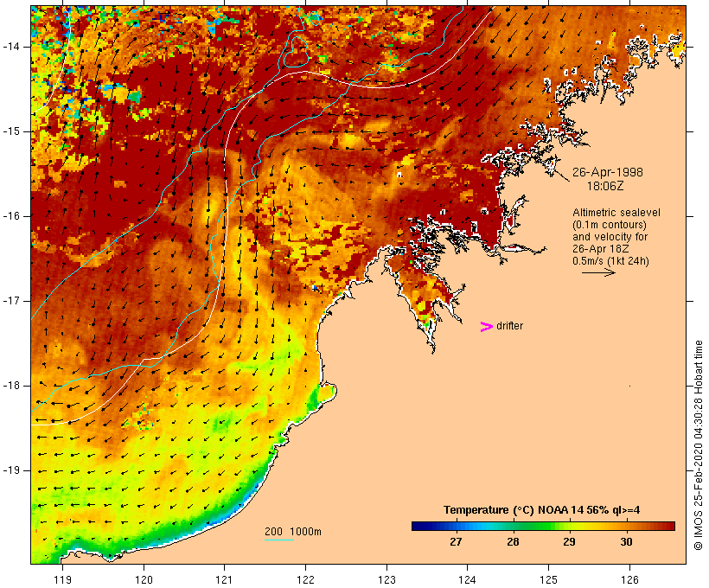Click the dark blue end of temperature colorbar
The width and height of the screenshot is (709, 588).
(x=418, y=526)
